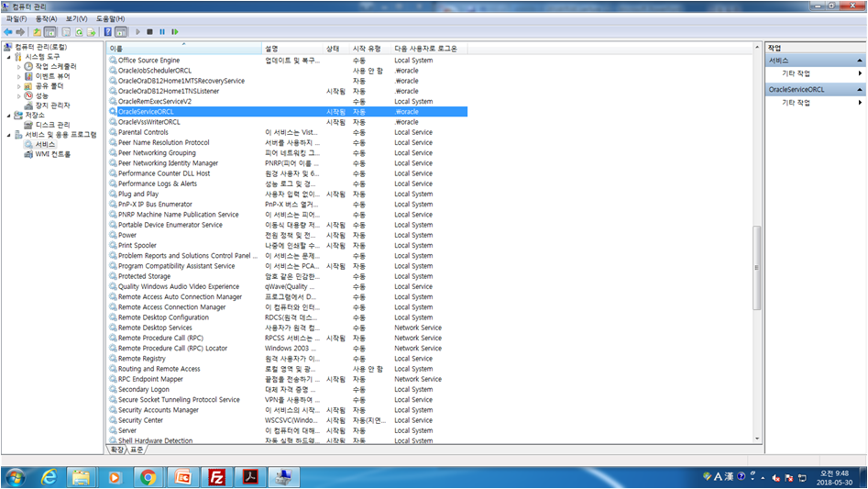The height and width of the screenshot is (489, 868).
Task: Sort by 다음 사용자로 로그온 column header
Action: [429, 49]
